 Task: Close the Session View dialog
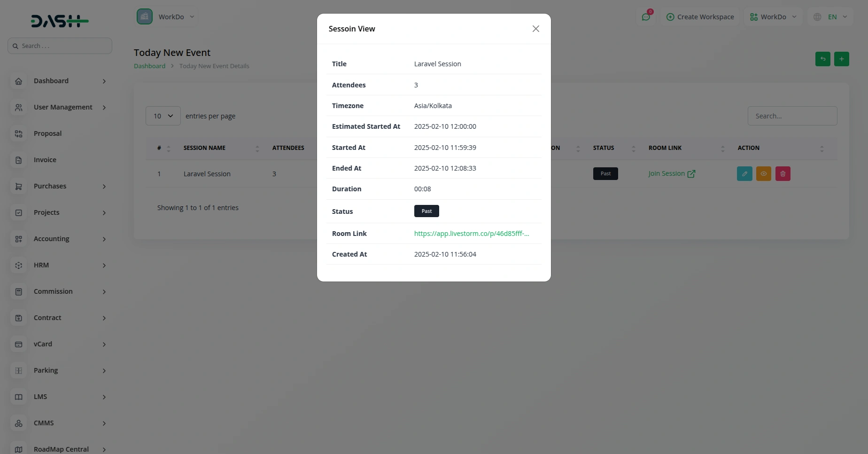(535, 29)
